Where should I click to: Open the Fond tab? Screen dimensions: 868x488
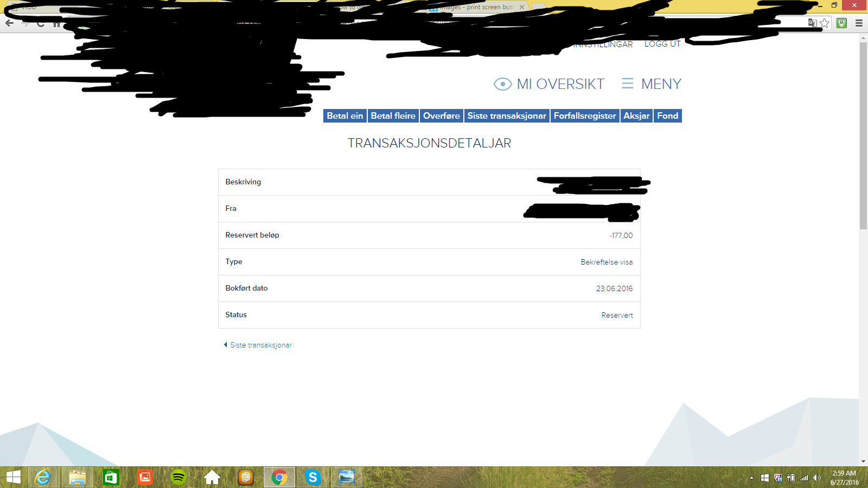pos(668,116)
